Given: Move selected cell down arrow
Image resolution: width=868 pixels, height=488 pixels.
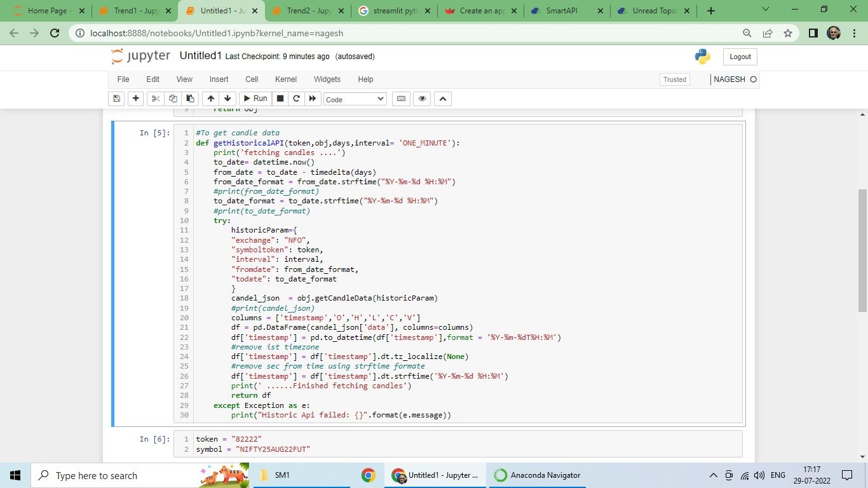Looking at the screenshot, I should coord(227,98).
